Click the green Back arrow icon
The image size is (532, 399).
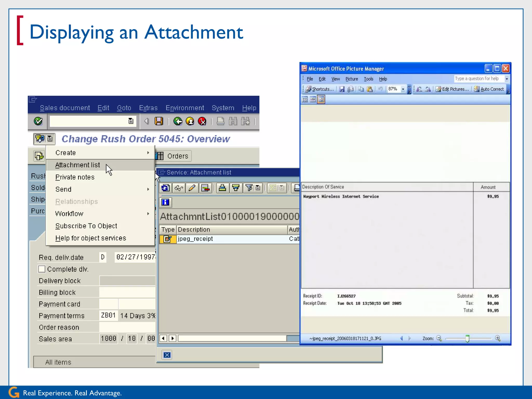click(x=178, y=121)
